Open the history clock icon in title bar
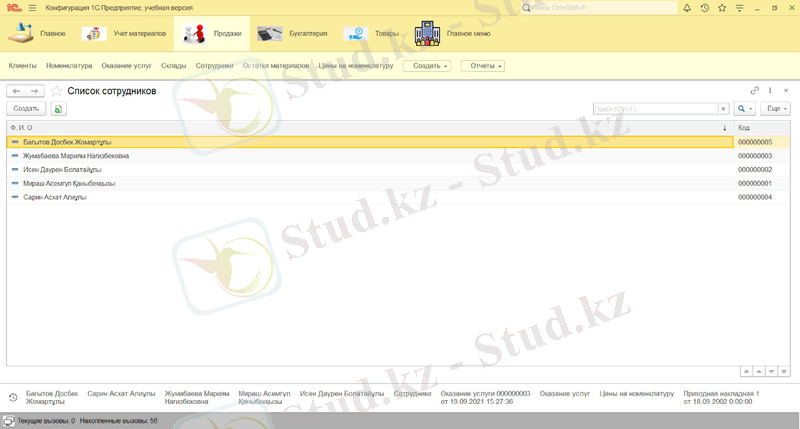The width and height of the screenshot is (800, 429). click(705, 8)
